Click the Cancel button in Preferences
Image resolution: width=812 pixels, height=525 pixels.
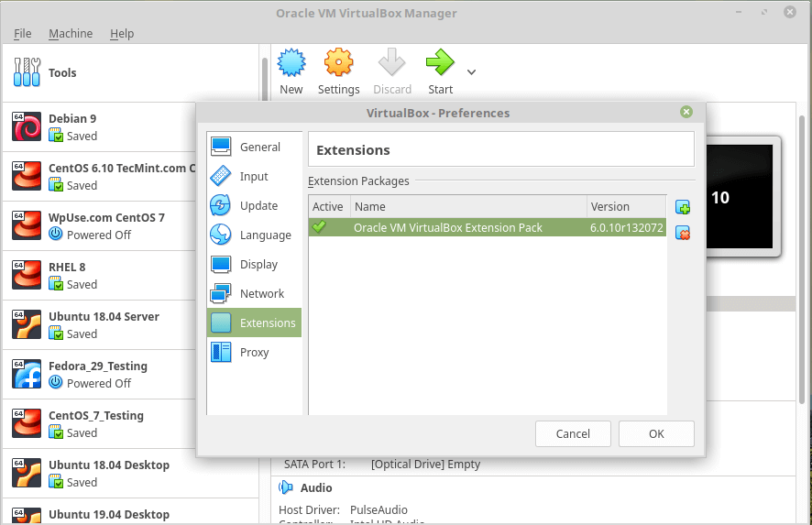click(573, 433)
